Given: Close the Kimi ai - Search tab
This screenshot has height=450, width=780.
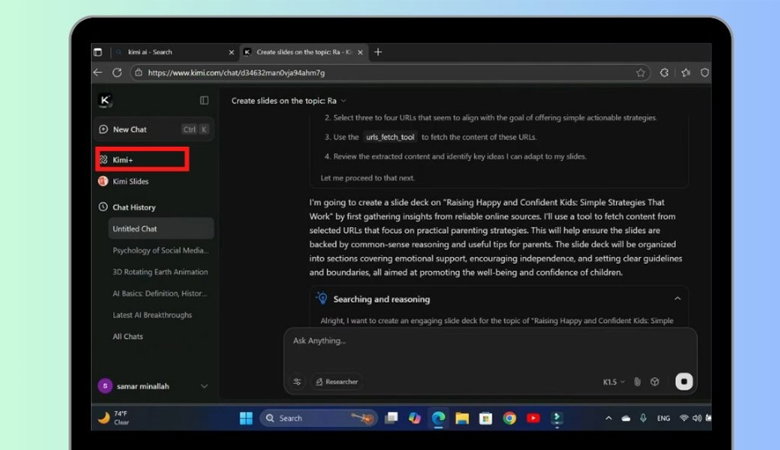Looking at the screenshot, I should 231,52.
